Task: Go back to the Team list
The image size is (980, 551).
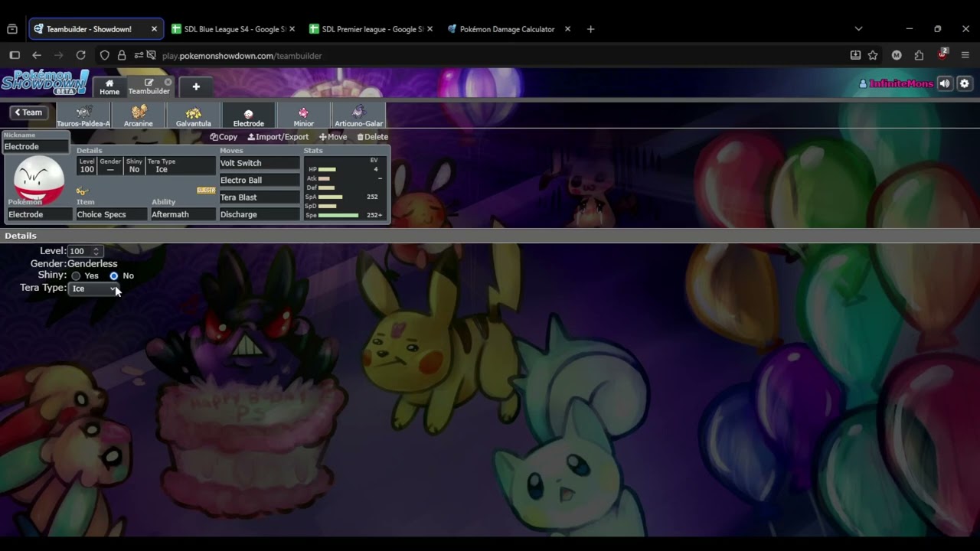Action: coord(28,112)
